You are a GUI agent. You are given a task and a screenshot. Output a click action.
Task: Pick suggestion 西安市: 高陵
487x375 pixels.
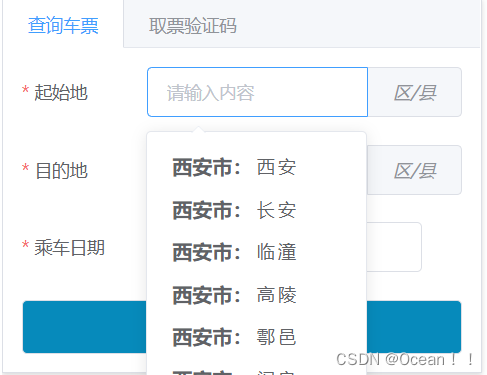tap(257, 295)
